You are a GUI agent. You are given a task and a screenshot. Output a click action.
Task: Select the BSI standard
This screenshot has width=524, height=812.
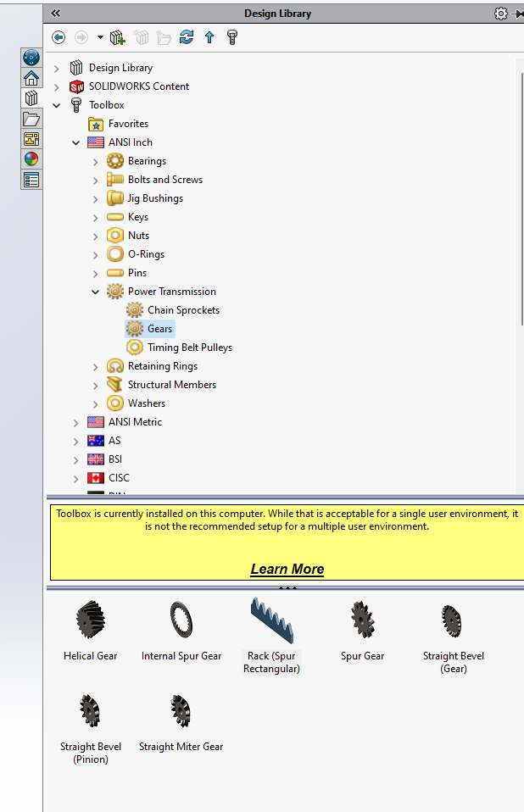[115, 459]
